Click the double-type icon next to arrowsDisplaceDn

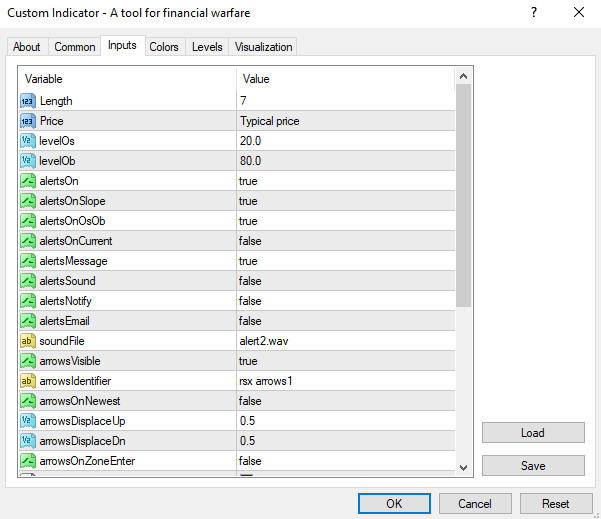tap(28, 441)
